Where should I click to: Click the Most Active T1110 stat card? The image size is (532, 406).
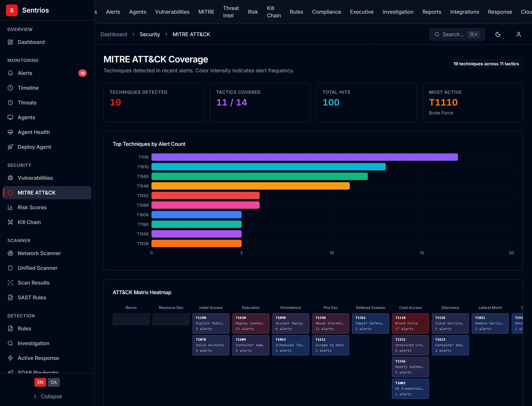pos(473,103)
